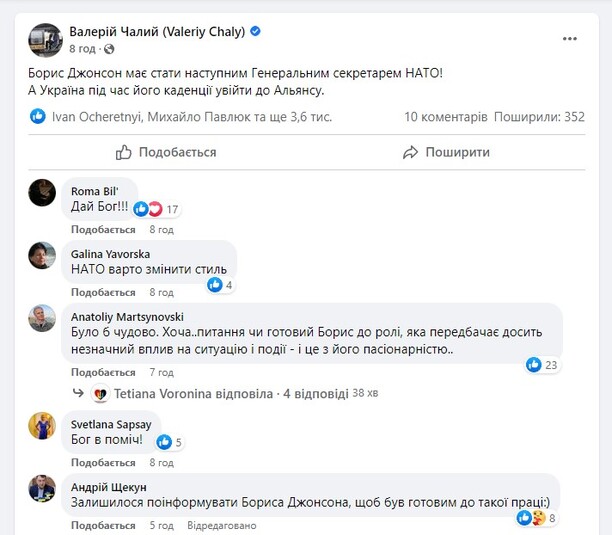Viewport: 612px width, 535px height.
Task: Open the post options three-dot menu
Action: tap(569, 39)
